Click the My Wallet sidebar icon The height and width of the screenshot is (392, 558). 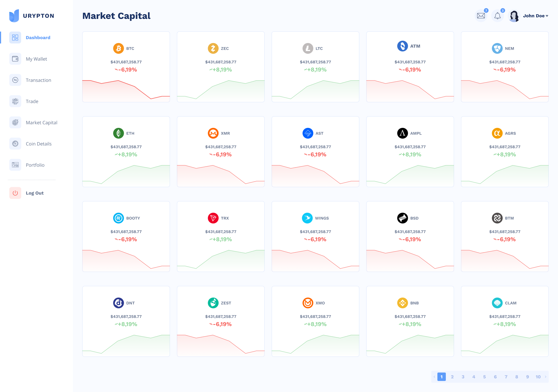pos(15,59)
